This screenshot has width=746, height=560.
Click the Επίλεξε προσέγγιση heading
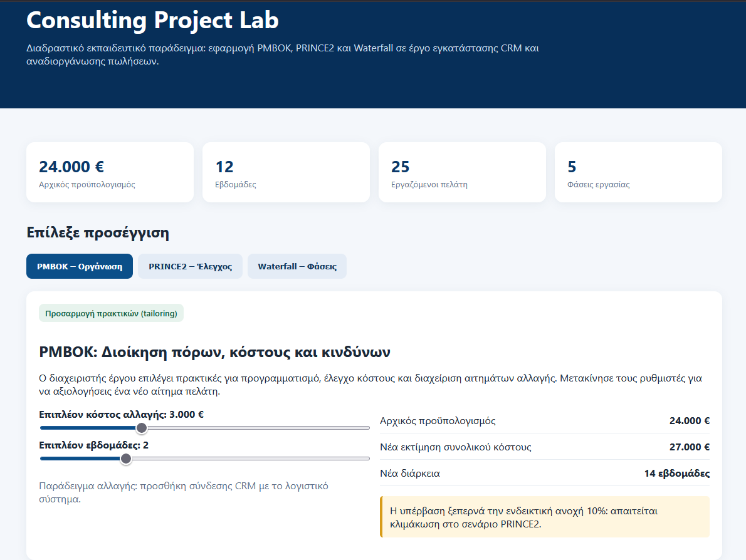tap(98, 232)
